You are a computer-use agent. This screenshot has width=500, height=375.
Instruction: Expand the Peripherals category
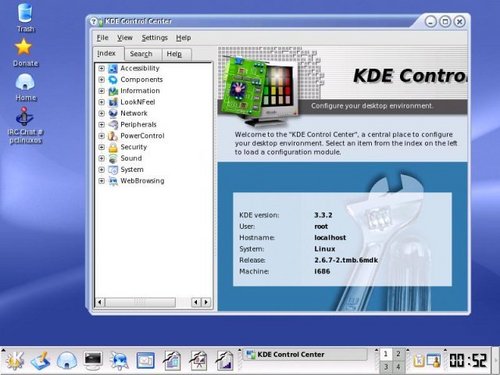(102, 125)
